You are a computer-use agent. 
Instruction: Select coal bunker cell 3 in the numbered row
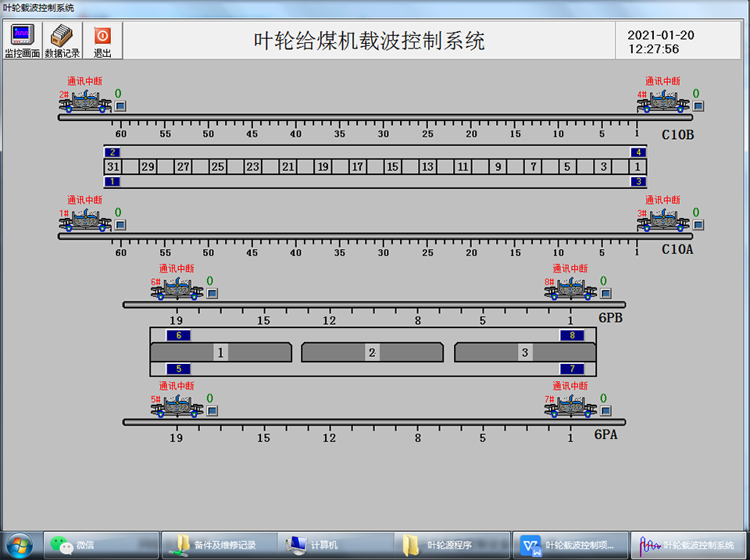[x=603, y=166]
